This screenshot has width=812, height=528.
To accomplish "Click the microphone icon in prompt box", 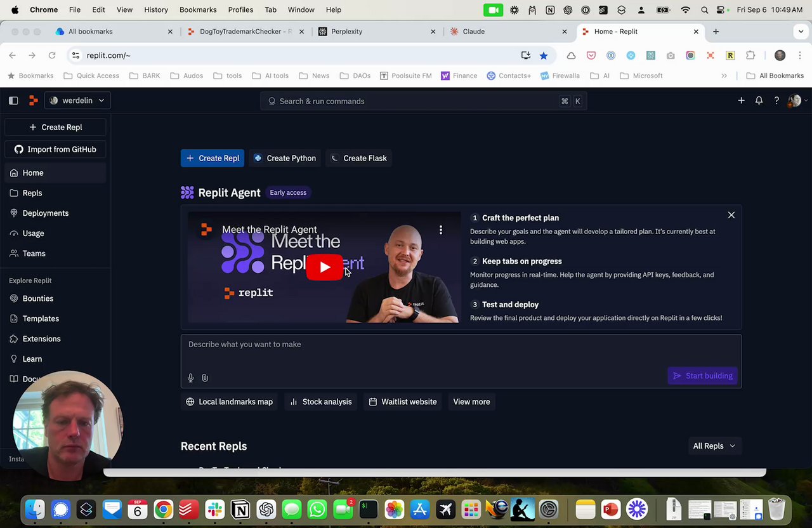I will pos(190,378).
